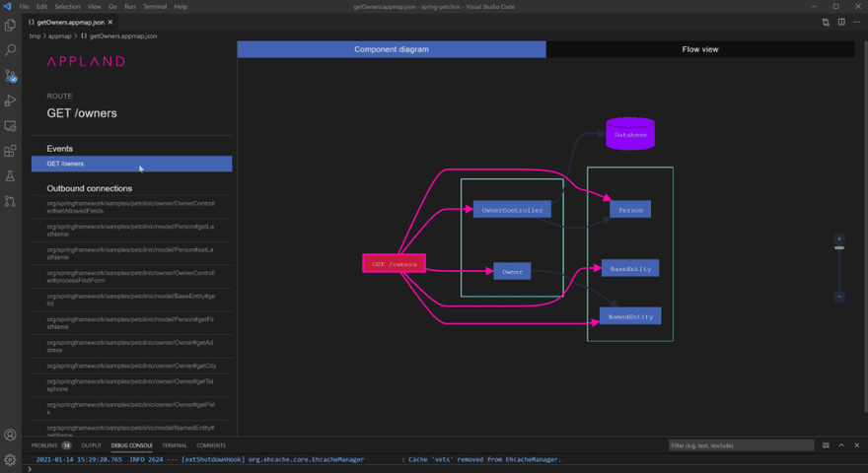The width and height of the screenshot is (868, 473).
Task: Select the Owner node in diagram
Action: click(512, 271)
